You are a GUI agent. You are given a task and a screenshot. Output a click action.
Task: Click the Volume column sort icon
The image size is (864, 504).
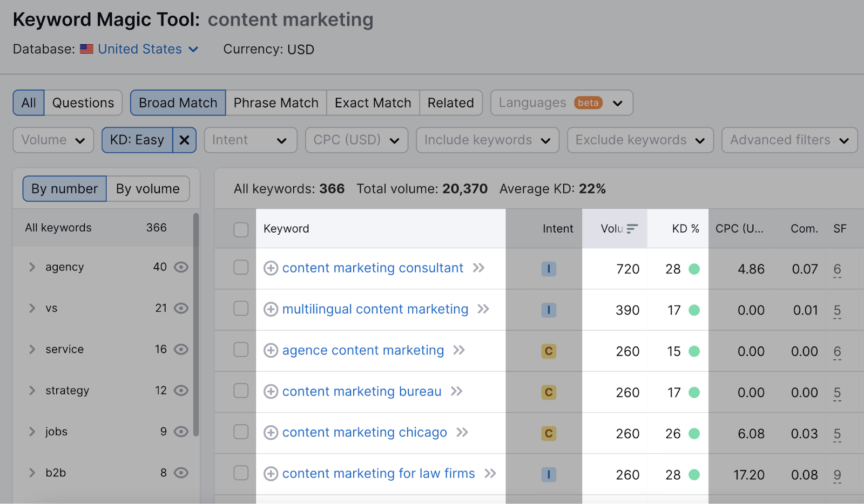(632, 229)
